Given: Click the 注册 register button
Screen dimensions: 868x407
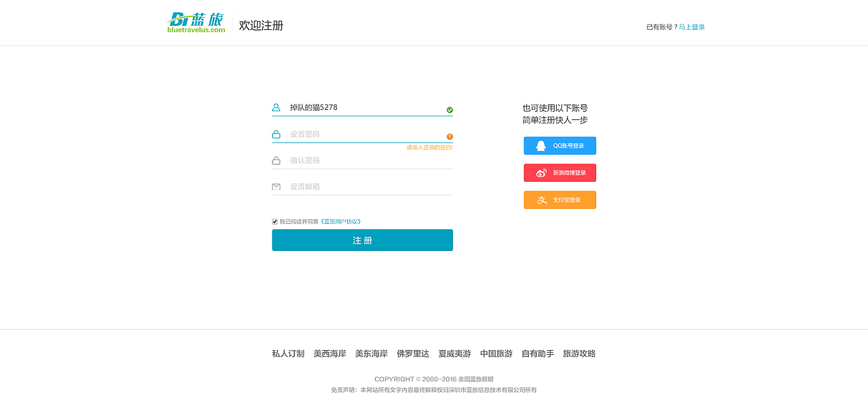Looking at the screenshot, I should tap(362, 240).
